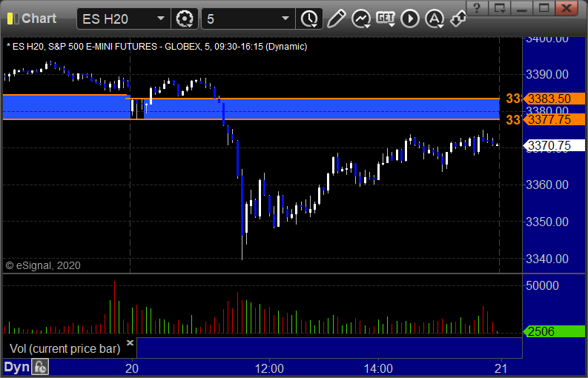Image resolution: width=588 pixels, height=378 pixels.
Task: Open the window options dropdown button
Action: click(x=500, y=8)
